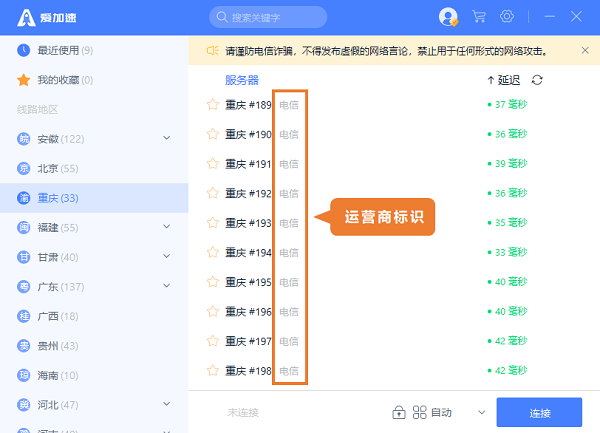Viewport: 600px width, 433px height.
Task: Select the 北京 (55) region
Action: (x=56, y=168)
